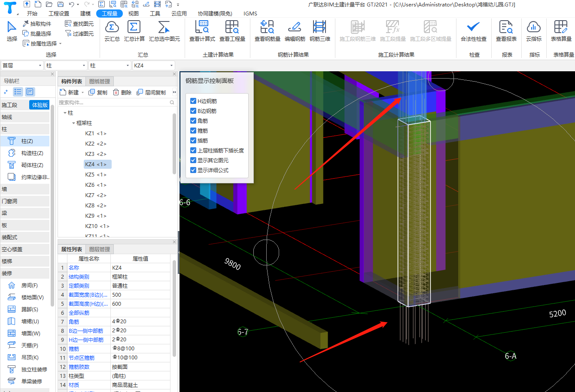
Task: Click the open folder icon in quick access bar
Action: pyautogui.click(x=49, y=4)
